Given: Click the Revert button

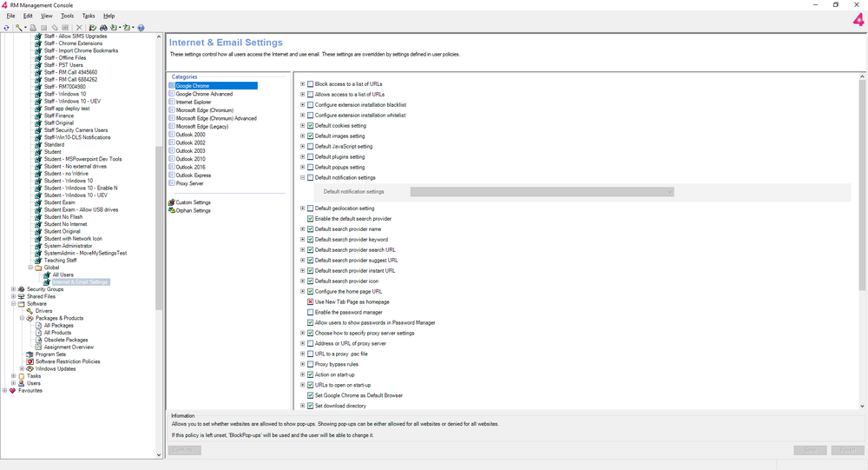Looking at the screenshot, I should pyautogui.click(x=847, y=450).
